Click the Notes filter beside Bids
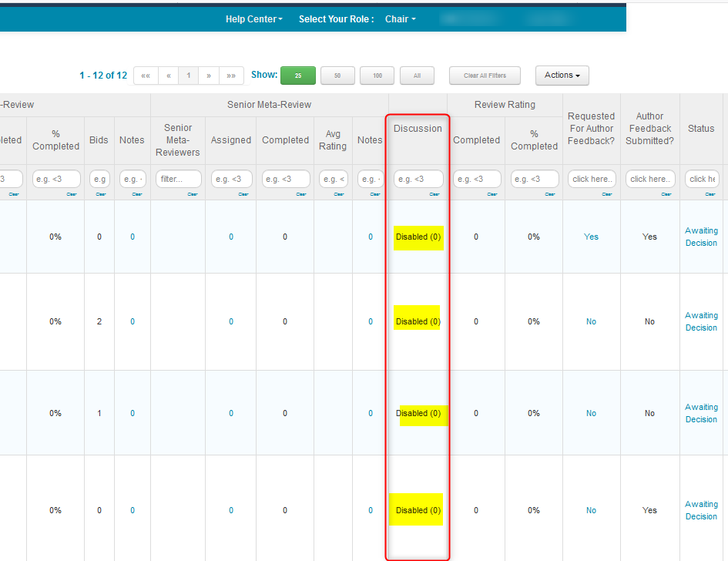The image size is (728, 561). 133,179
